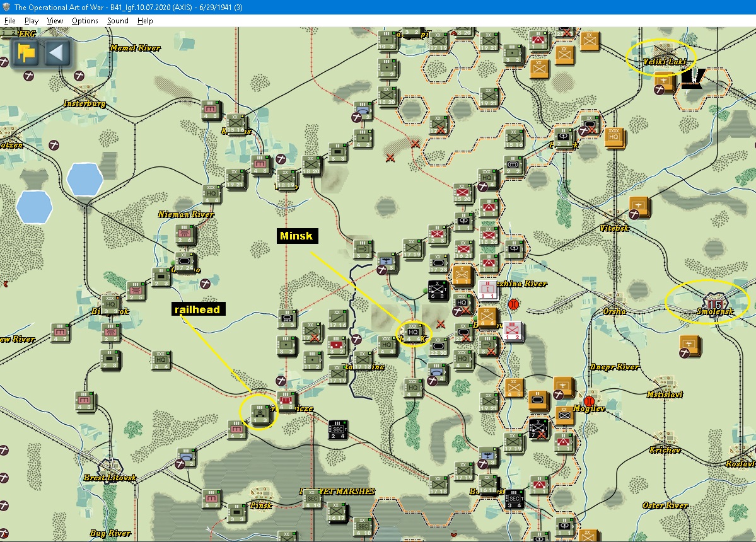Select the red infantry division 18 26
The width and height of the screenshot is (756, 542).
click(x=489, y=235)
